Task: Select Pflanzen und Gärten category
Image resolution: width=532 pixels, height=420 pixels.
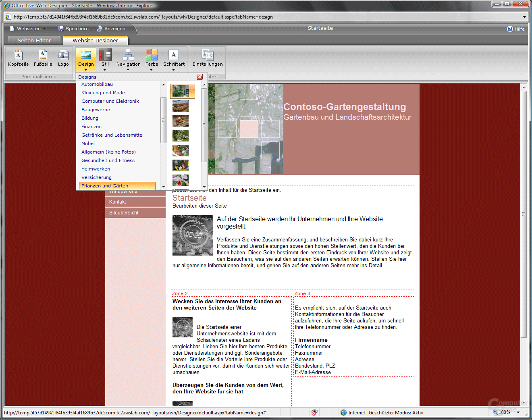Action: [x=117, y=186]
